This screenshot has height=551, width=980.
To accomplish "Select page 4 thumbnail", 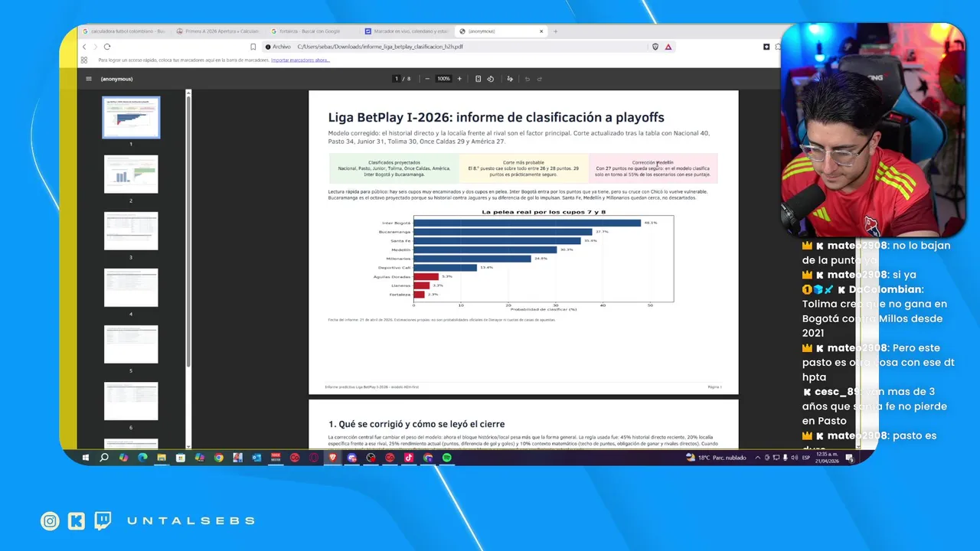I will [131, 287].
